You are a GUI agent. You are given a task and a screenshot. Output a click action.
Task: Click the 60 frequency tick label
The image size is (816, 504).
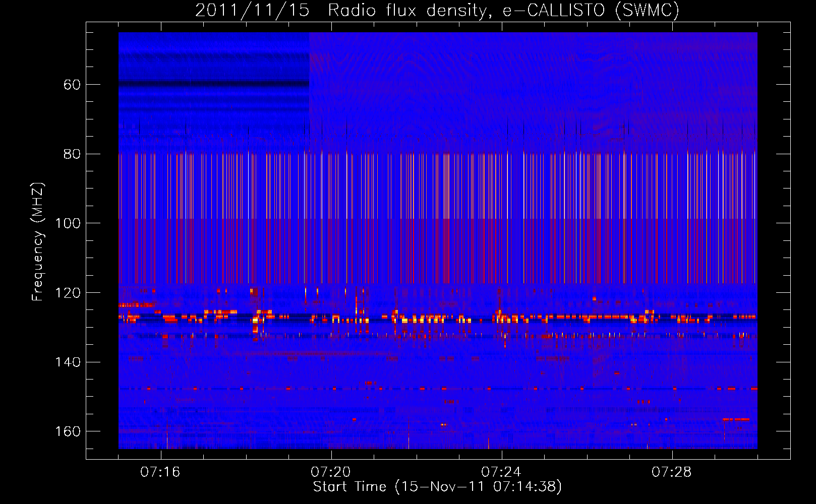[72, 85]
